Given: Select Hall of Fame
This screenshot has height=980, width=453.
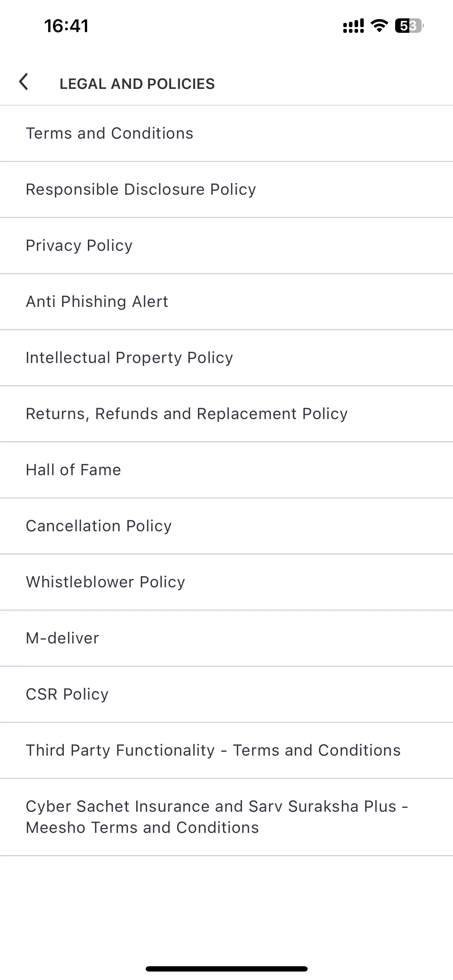Looking at the screenshot, I should click(x=226, y=470).
